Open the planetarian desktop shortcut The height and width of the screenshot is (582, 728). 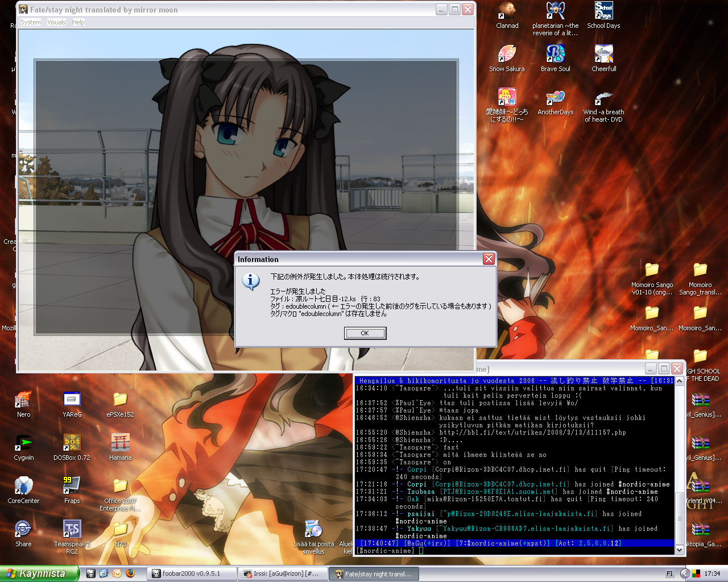tap(555, 19)
